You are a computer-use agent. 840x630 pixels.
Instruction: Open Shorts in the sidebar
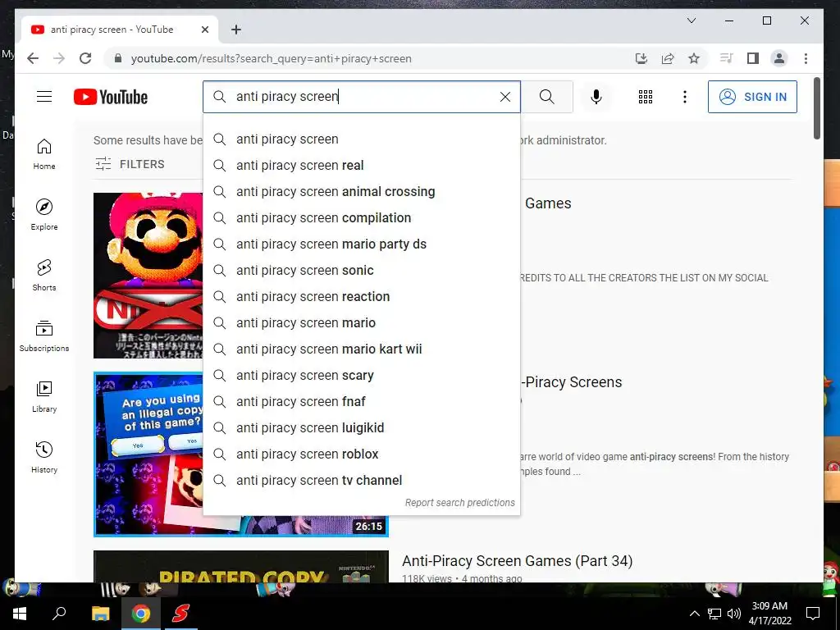[x=44, y=276]
